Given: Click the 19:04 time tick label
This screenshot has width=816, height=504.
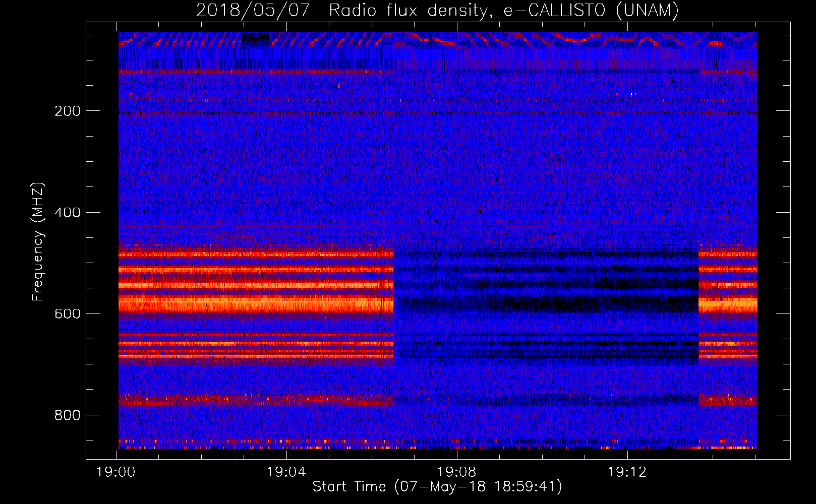Looking at the screenshot, I should [x=286, y=472].
